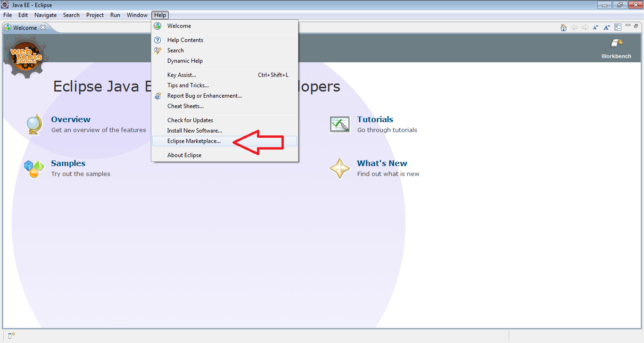Open the Window menu

click(137, 15)
